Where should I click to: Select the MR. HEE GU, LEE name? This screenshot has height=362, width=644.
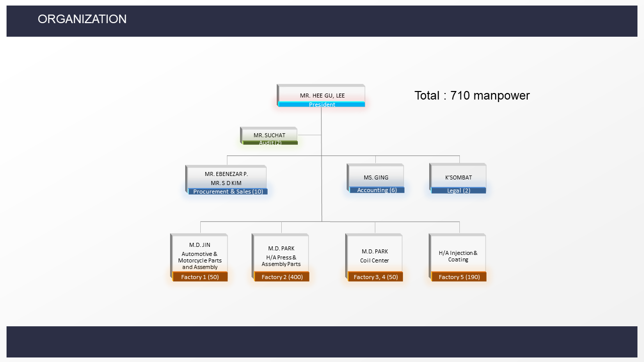(322, 95)
